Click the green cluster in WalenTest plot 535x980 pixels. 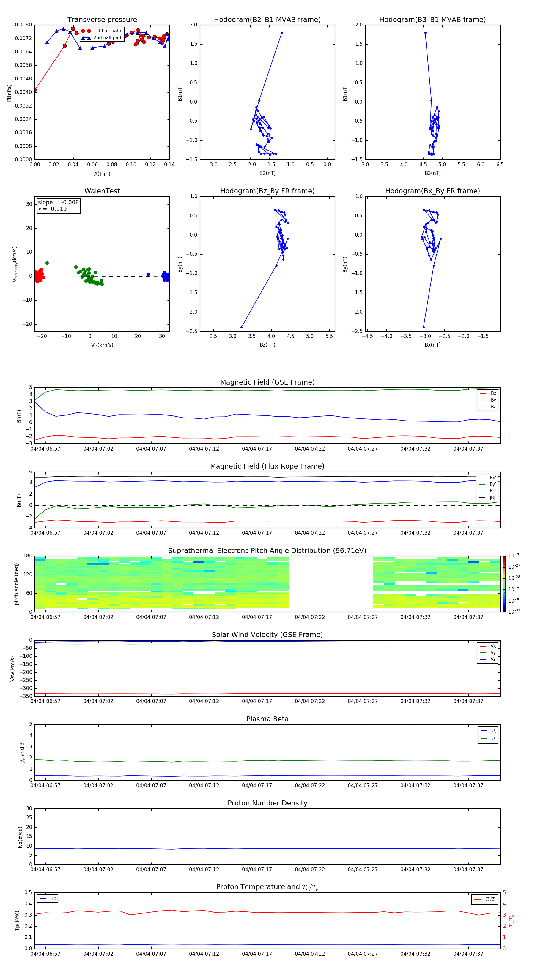point(90,276)
